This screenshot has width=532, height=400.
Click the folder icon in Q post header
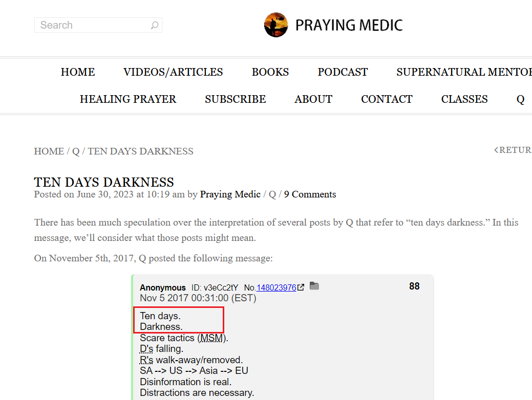click(x=314, y=286)
